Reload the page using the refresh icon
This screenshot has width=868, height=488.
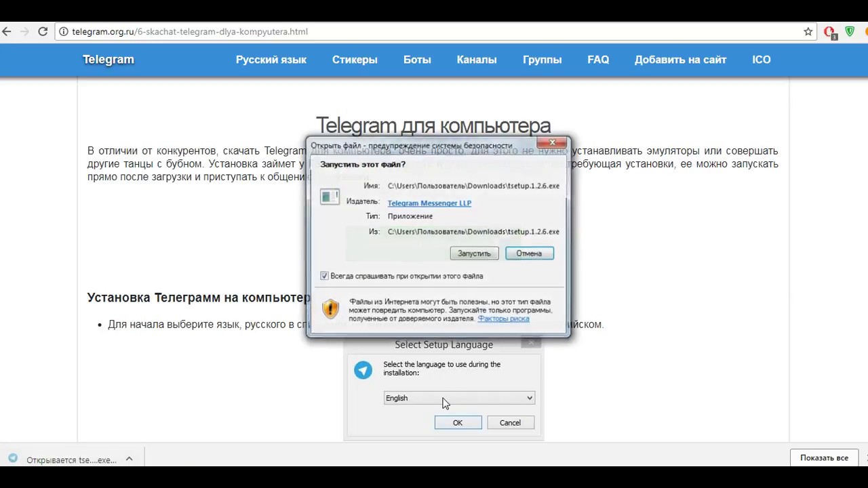[43, 31]
